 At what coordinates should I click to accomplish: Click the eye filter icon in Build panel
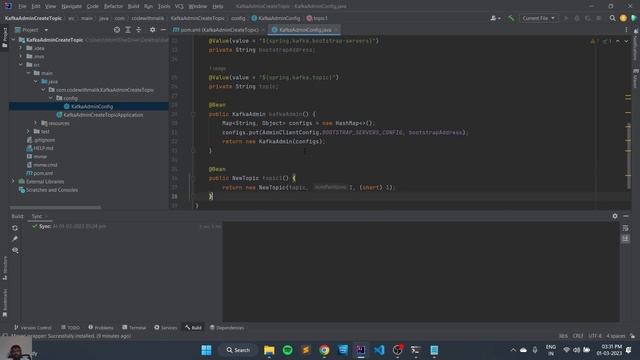(15, 250)
